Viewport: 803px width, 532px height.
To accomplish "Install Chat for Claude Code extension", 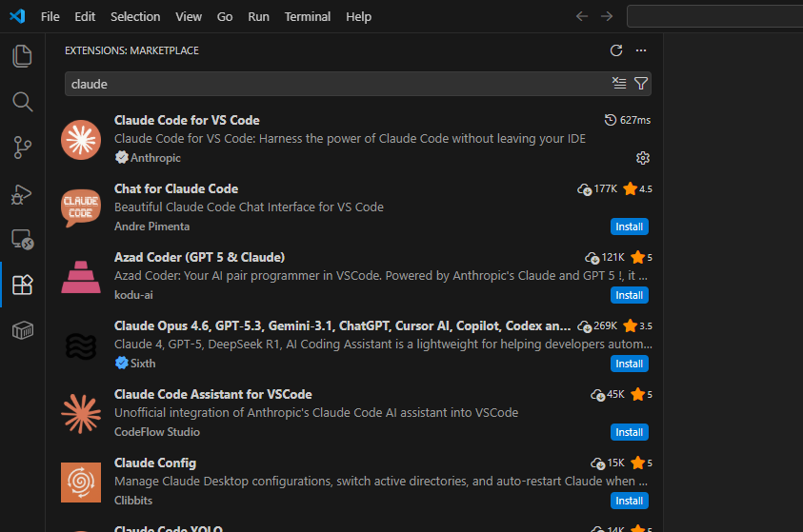I will click(630, 227).
